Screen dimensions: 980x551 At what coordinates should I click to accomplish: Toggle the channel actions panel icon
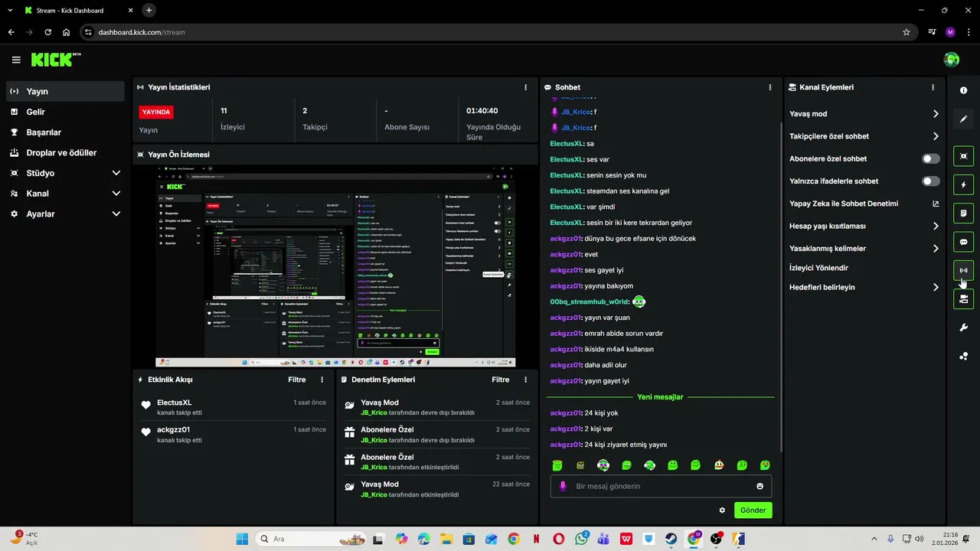(963, 298)
